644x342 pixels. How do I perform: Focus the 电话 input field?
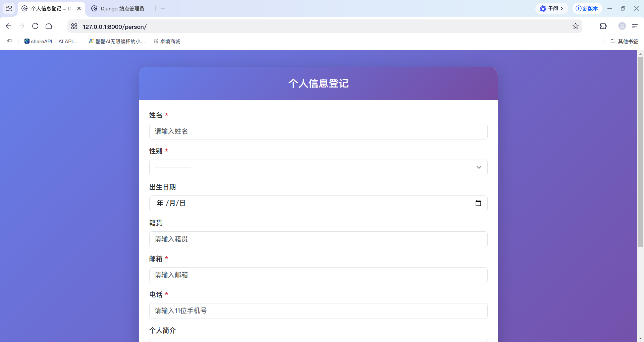[318, 311]
